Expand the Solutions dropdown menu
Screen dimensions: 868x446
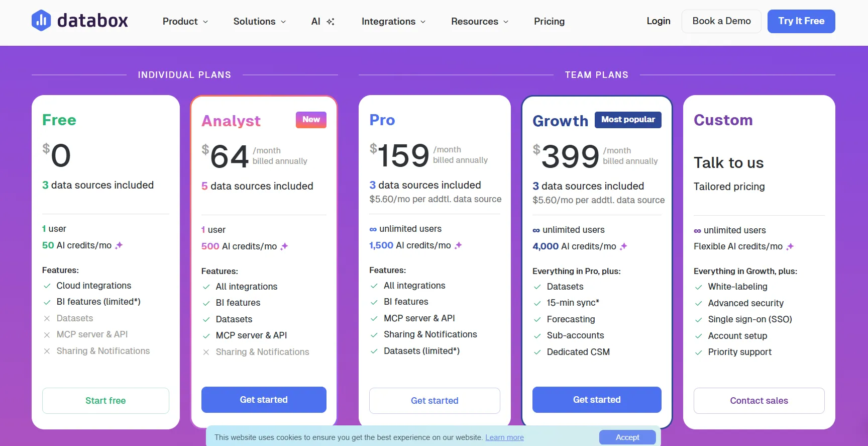click(260, 22)
